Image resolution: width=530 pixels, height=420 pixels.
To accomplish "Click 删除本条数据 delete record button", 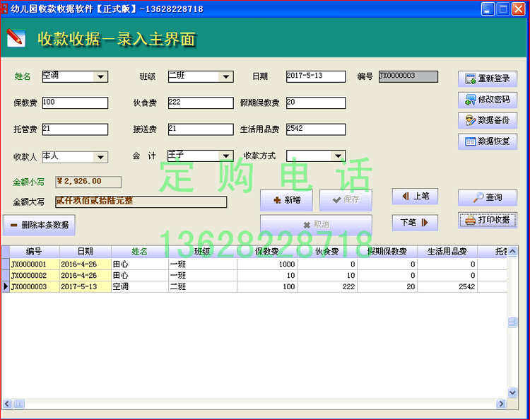I will 39,225.
